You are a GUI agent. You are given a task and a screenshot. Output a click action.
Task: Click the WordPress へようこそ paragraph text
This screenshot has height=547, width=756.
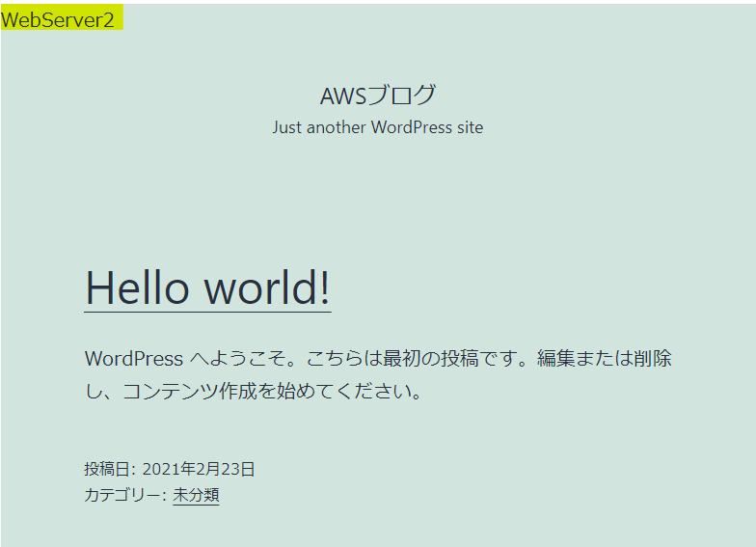(378, 374)
